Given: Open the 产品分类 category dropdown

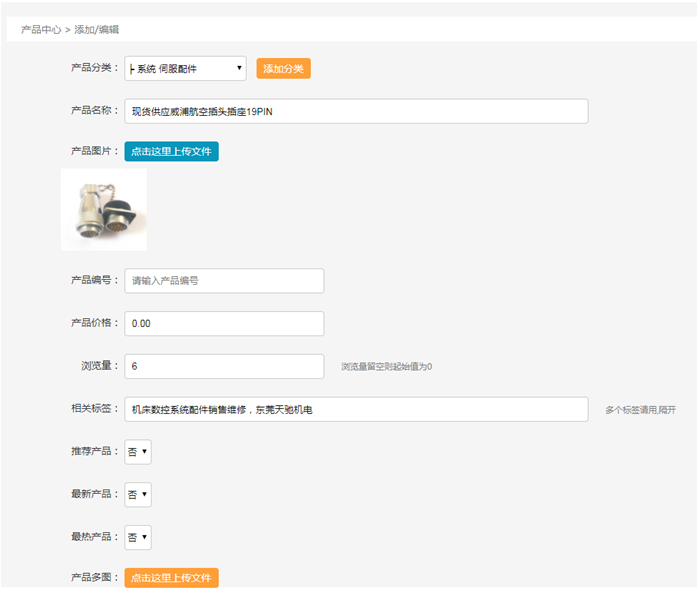Looking at the screenshot, I should 185,68.
